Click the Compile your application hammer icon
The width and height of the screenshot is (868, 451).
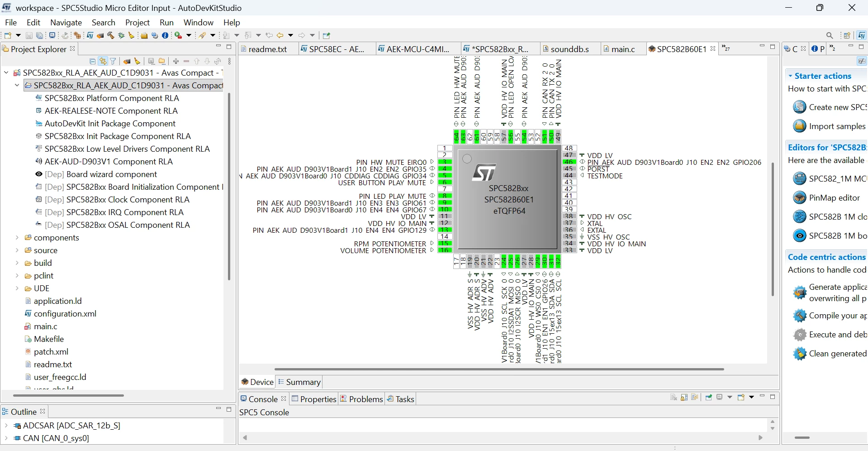click(799, 315)
